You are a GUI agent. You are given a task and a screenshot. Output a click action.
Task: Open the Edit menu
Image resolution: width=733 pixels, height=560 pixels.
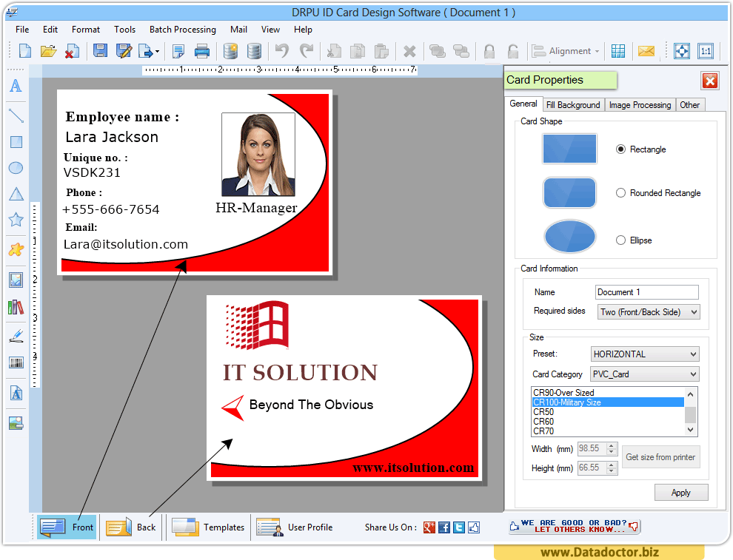50,30
